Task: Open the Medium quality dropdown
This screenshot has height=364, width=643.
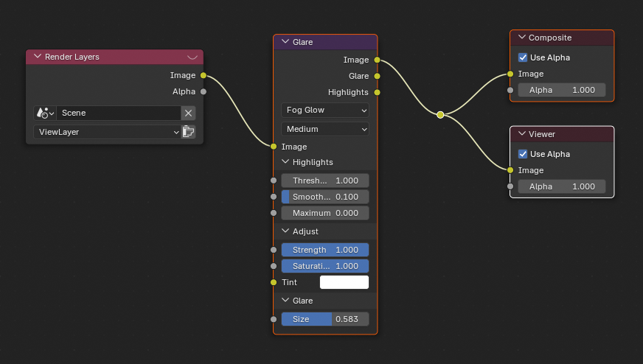Action: (324, 129)
